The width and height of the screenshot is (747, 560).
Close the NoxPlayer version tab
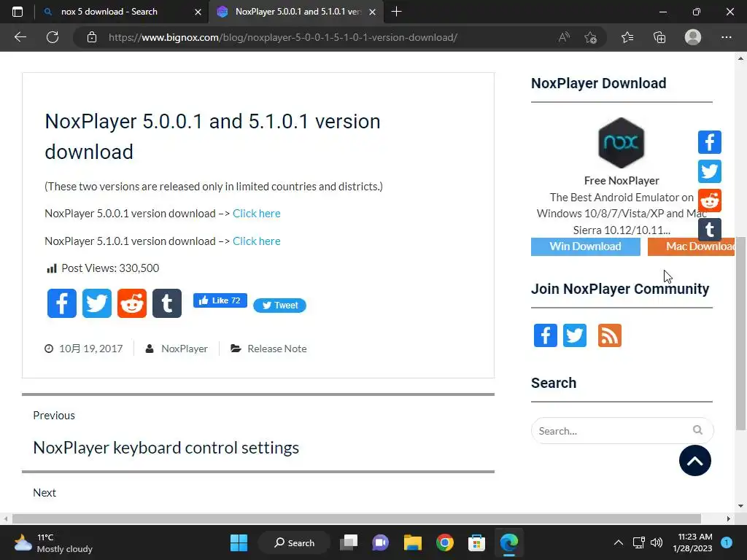tap(373, 12)
